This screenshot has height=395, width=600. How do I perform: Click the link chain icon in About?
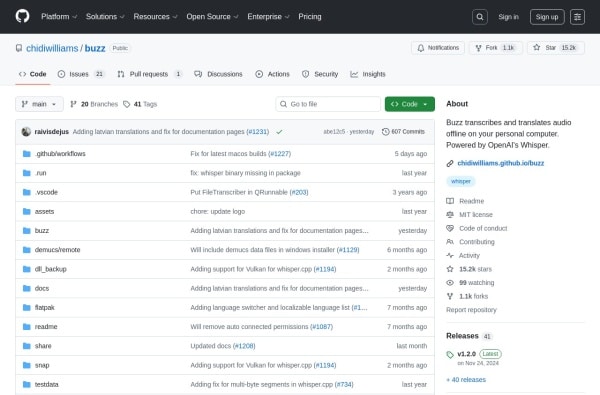450,163
